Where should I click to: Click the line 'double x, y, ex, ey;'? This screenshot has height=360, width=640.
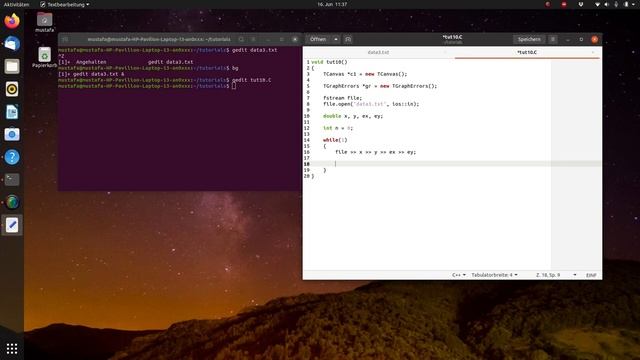353,116
